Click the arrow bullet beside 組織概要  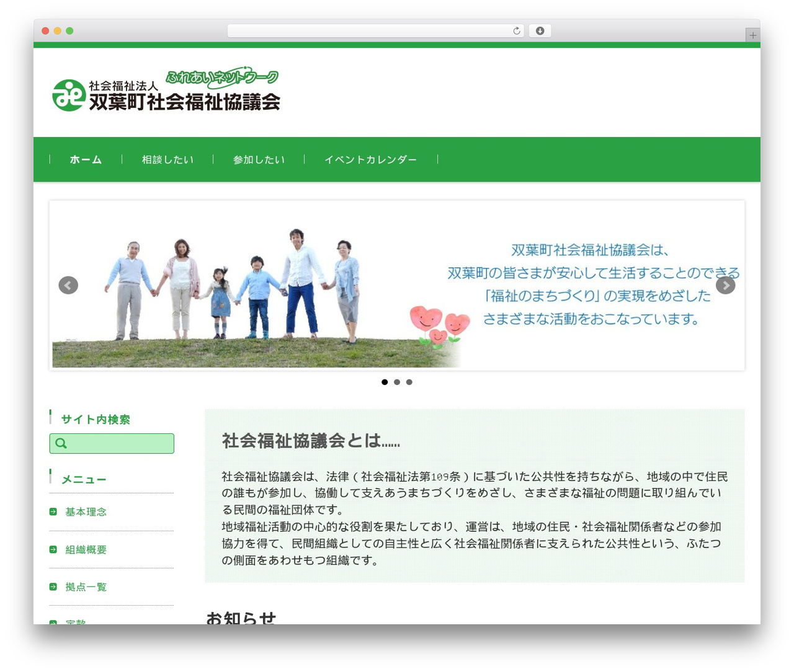click(53, 549)
